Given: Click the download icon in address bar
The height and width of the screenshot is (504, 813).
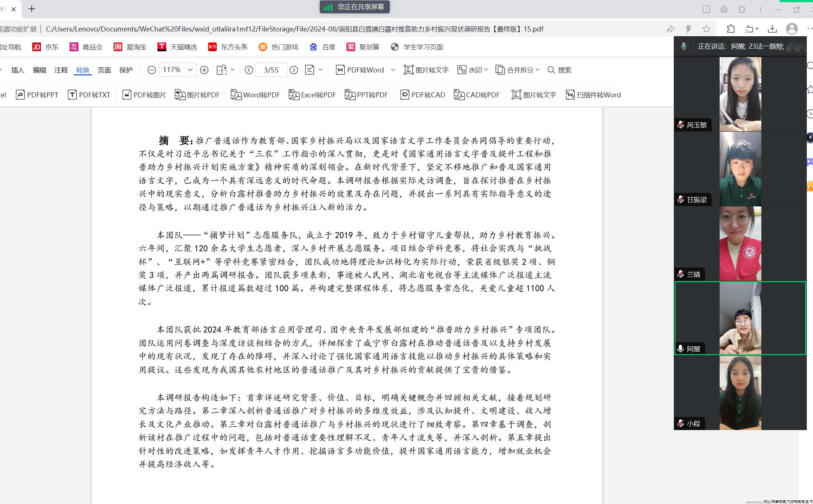Looking at the screenshot, I should [772, 29].
